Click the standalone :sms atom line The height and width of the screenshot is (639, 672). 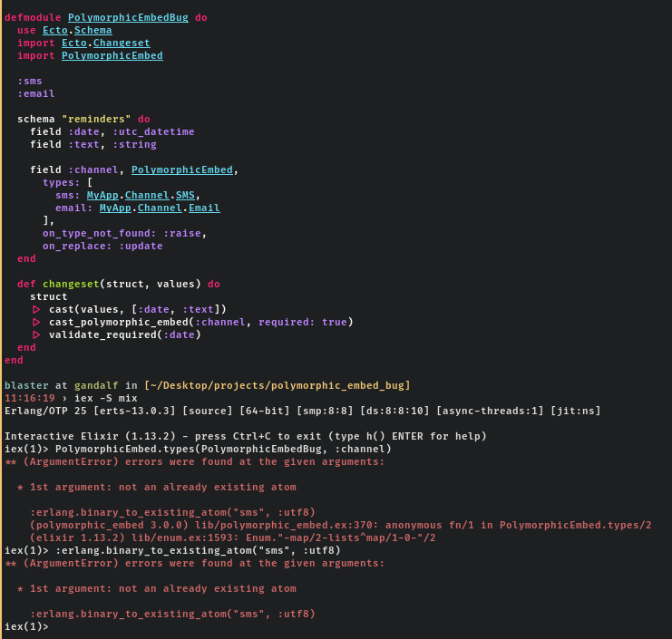(30, 81)
